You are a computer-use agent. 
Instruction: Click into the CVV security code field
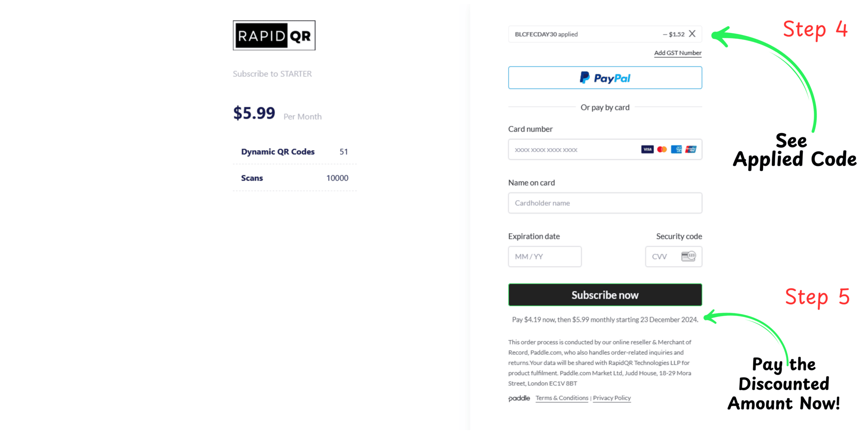tap(662, 257)
